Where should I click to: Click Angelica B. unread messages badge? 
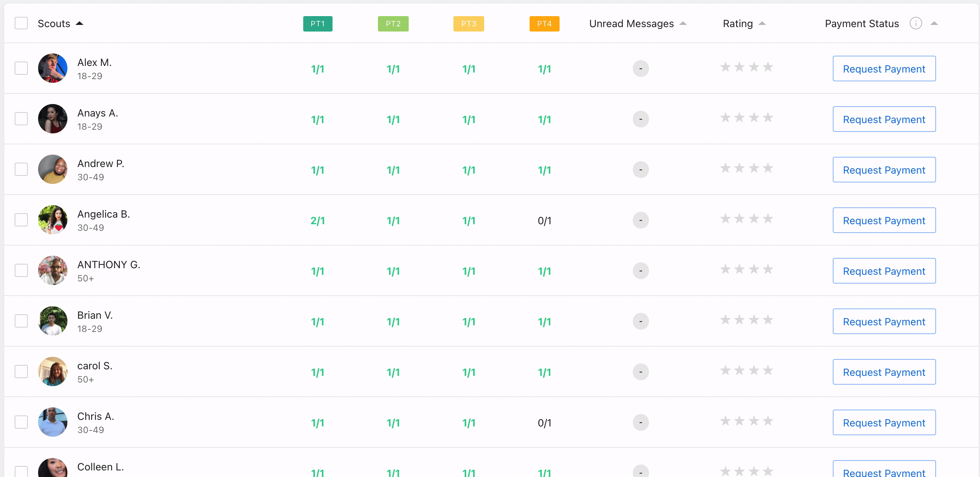point(641,221)
